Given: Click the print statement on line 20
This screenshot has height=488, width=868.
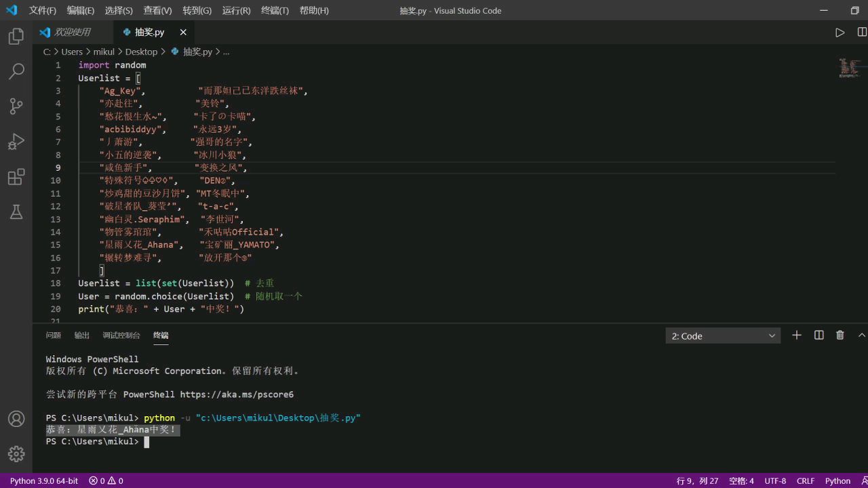Looking at the screenshot, I should coord(161,309).
